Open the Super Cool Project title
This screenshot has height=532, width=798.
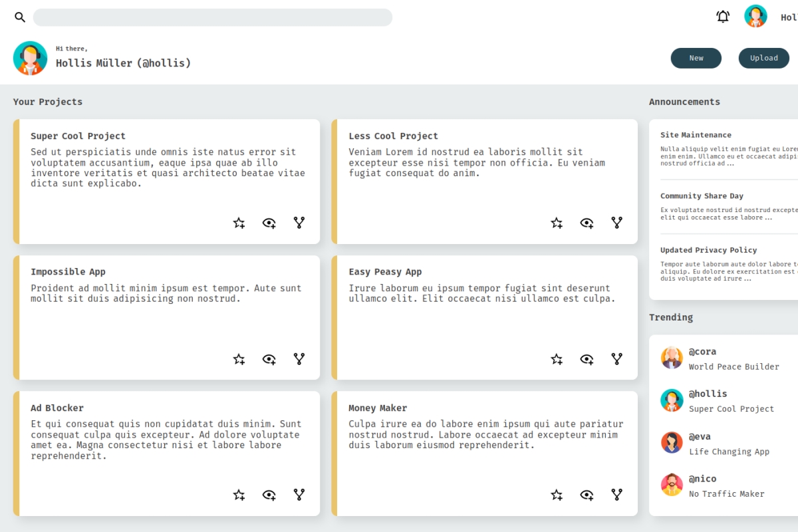tap(78, 136)
